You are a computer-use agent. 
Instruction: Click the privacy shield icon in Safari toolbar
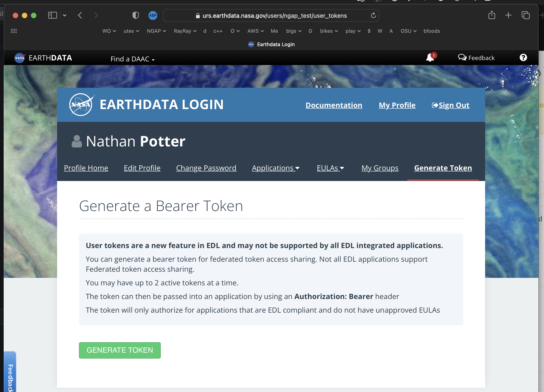[x=136, y=15]
